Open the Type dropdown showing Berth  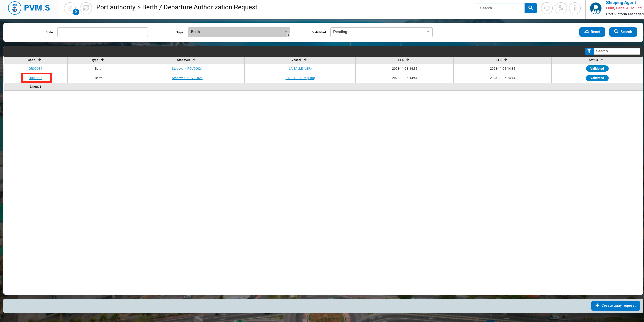tap(239, 32)
